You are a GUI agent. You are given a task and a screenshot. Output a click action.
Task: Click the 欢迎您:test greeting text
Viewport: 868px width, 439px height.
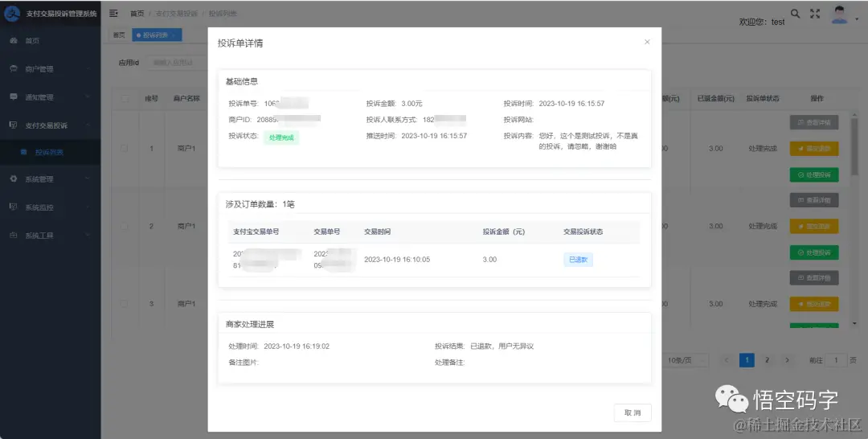[762, 23]
